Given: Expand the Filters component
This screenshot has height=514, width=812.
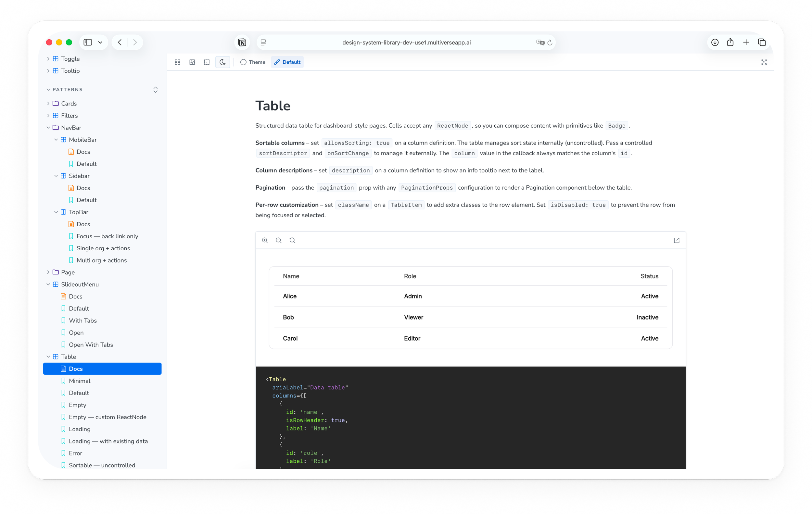Looking at the screenshot, I should pyautogui.click(x=48, y=116).
